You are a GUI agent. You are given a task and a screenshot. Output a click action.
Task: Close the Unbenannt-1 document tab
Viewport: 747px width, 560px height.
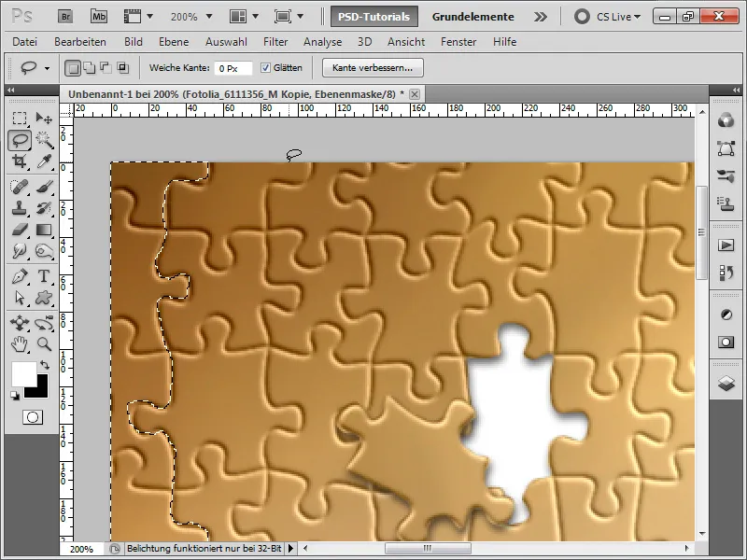pos(415,94)
